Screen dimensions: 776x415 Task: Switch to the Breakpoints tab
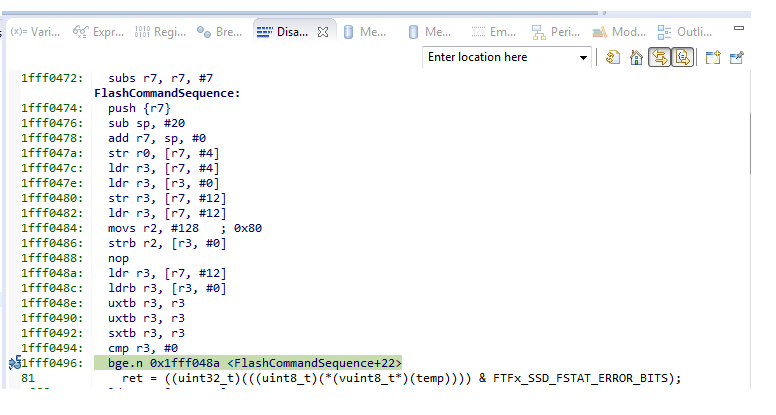[220, 32]
